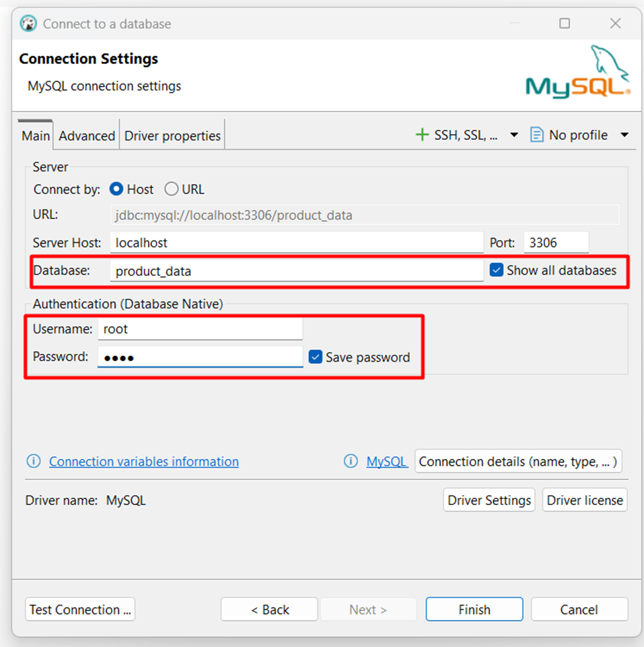The height and width of the screenshot is (647, 644).
Task: Close the Connect to a database dialog
Action: 616,23
